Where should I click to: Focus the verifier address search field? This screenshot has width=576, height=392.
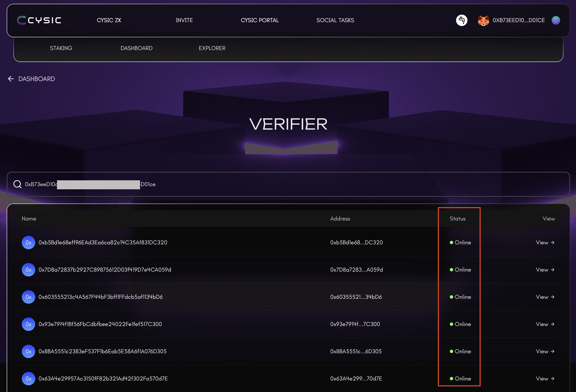pos(288,184)
